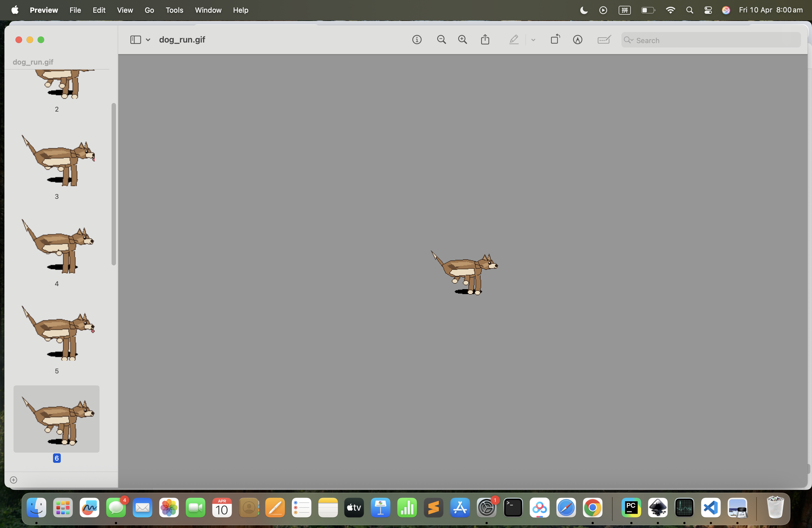The height and width of the screenshot is (528, 812).
Task: Open the Apple menu
Action: pyautogui.click(x=15, y=10)
